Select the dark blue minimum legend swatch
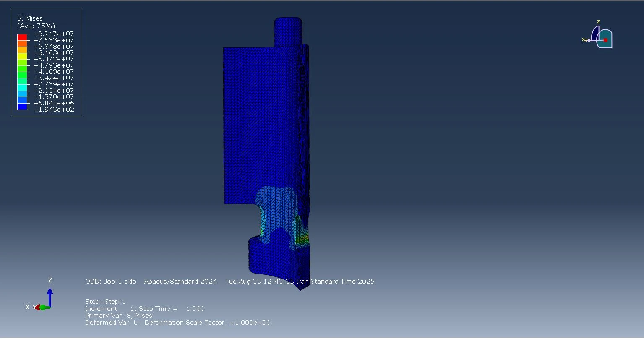644x339 pixels. point(22,107)
